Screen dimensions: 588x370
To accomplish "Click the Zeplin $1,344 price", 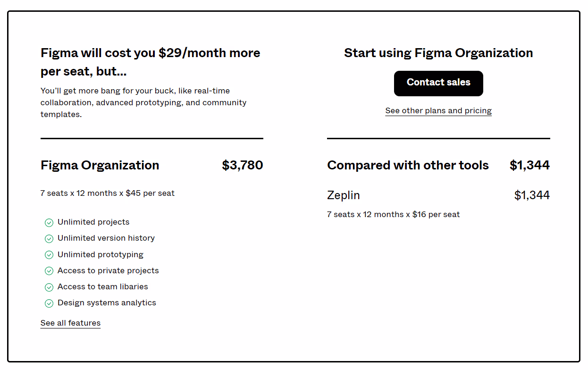I will click(532, 195).
